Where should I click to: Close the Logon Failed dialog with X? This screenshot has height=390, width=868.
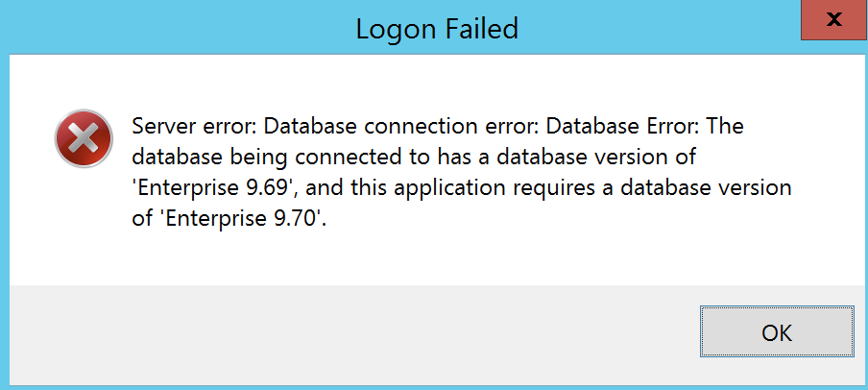click(834, 20)
